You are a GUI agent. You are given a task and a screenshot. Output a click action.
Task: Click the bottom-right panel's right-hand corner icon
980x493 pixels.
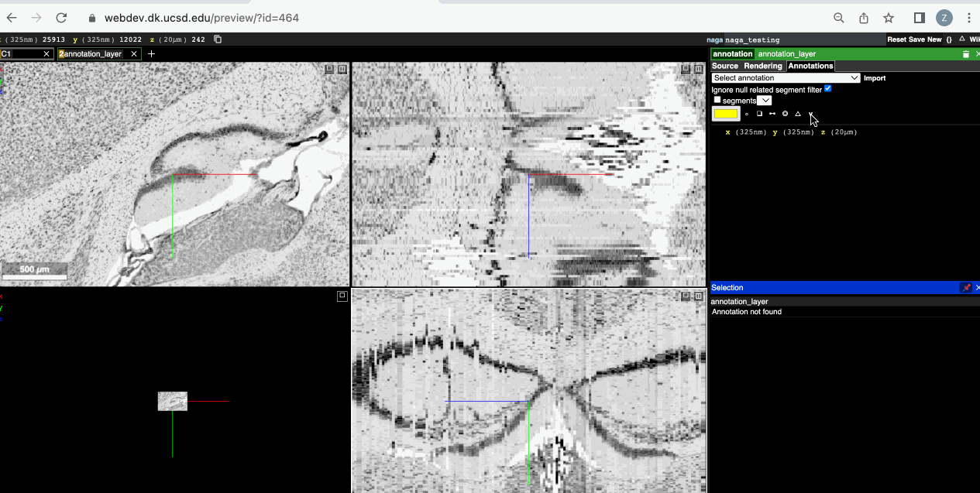[698, 296]
